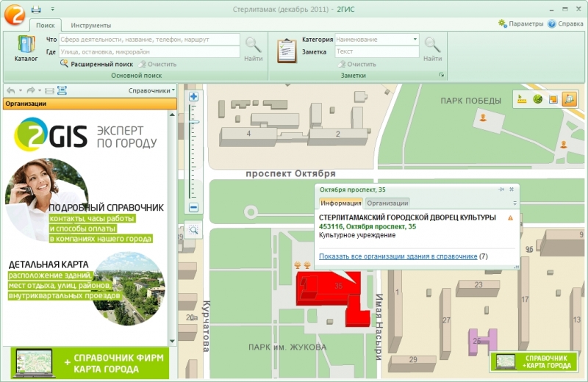
Task: Switch to Организации tab in info card
Action: pos(387,203)
